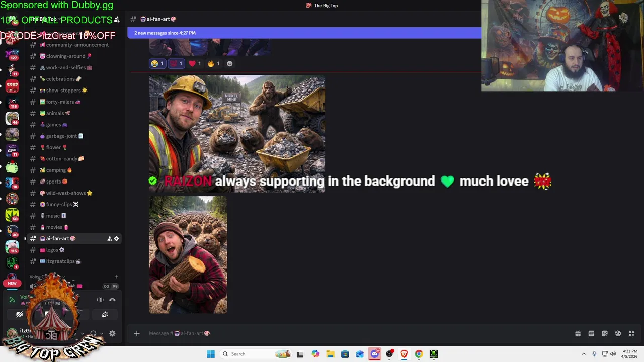The height and width of the screenshot is (362, 644).
Task: Toggle deafen headphones icon
Action: point(93,333)
